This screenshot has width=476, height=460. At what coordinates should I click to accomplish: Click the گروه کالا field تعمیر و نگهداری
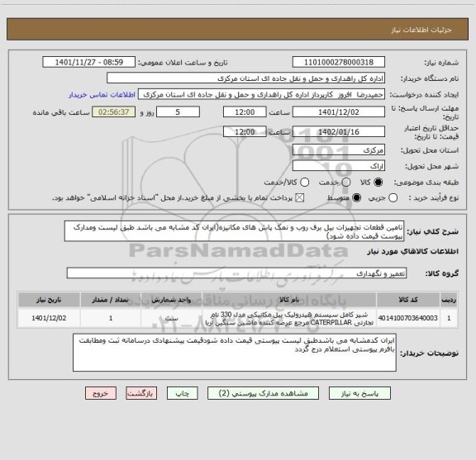[x=237, y=273]
